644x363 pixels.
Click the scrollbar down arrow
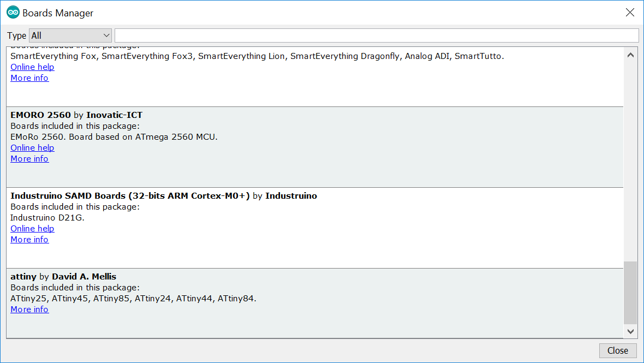630,331
